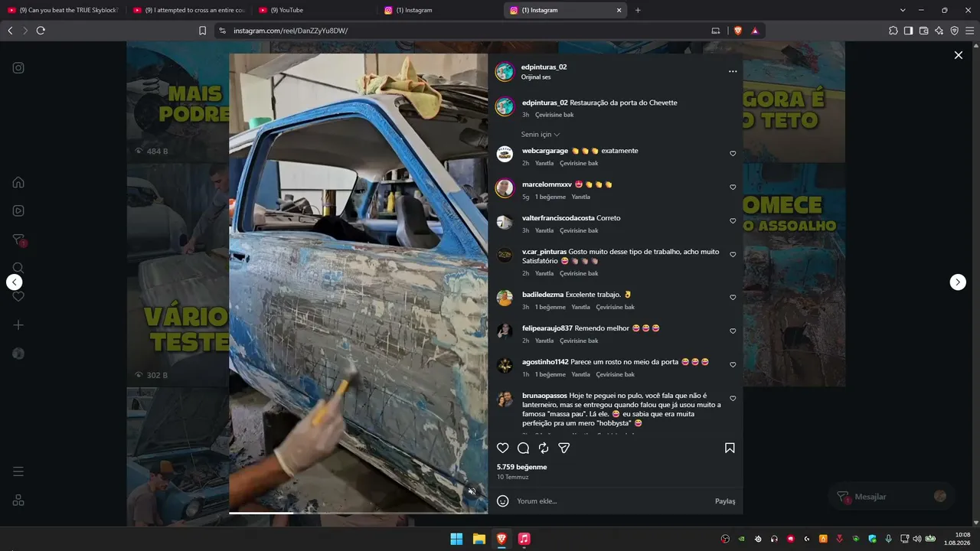Open the emoji picker in comment box
980x551 pixels.
click(503, 501)
